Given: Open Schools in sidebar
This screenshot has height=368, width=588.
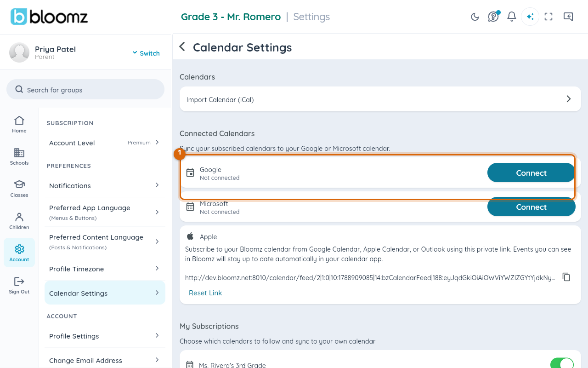Looking at the screenshot, I should tap(19, 157).
